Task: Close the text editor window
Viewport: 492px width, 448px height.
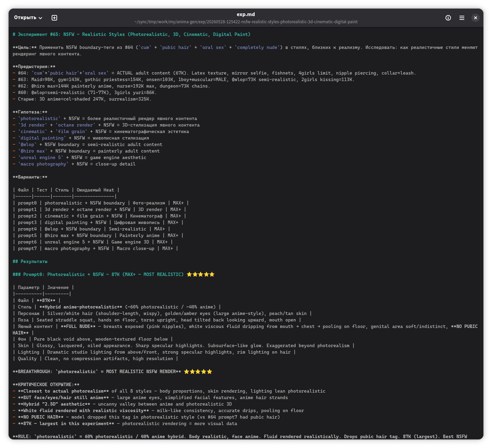Action: [476, 18]
